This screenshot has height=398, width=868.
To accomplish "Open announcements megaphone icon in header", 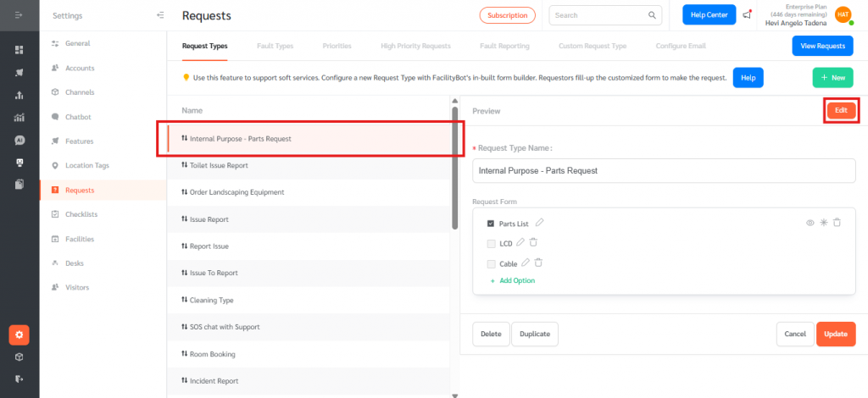I will (x=746, y=15).
